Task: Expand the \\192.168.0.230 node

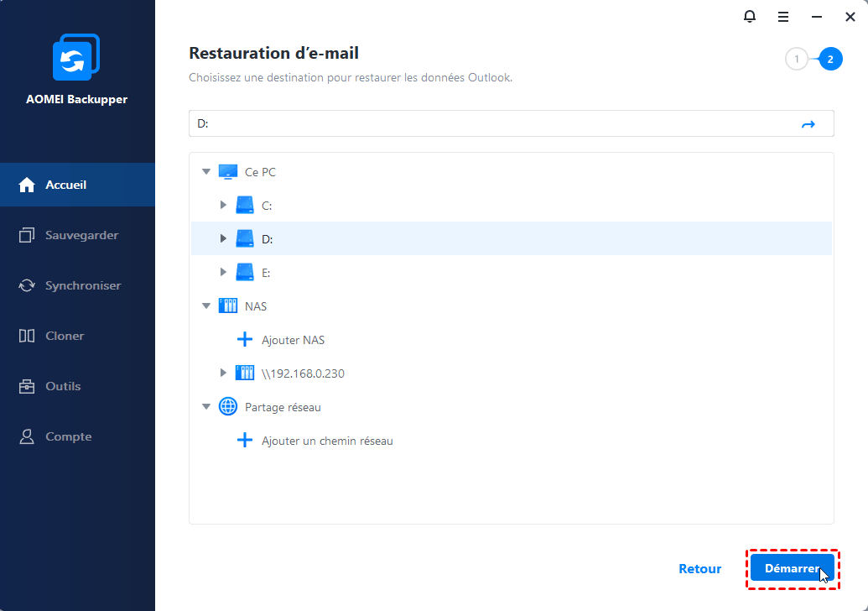Action: (223, 373)
